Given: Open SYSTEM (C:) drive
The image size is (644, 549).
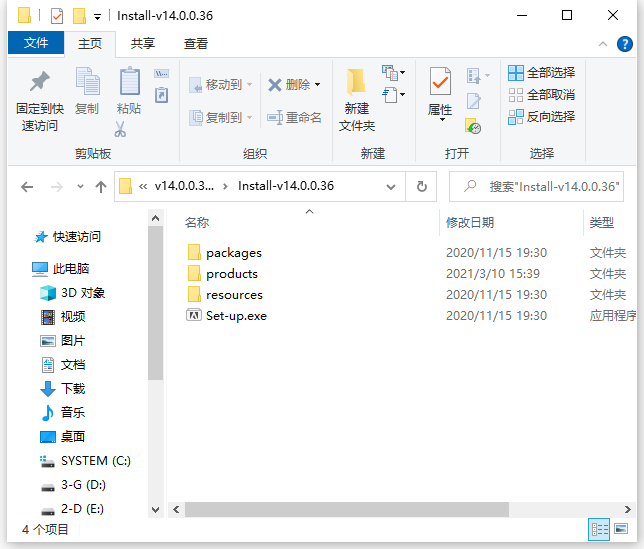Looking at the screenshot, I should click(x=85, y=461).
